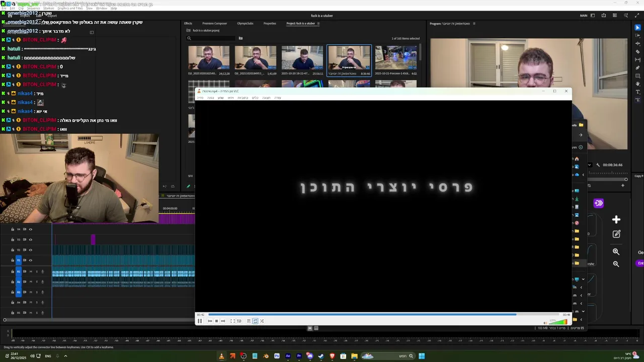
Task: Open the VLC כתוביות menu
Action: [x=243, y=98]
